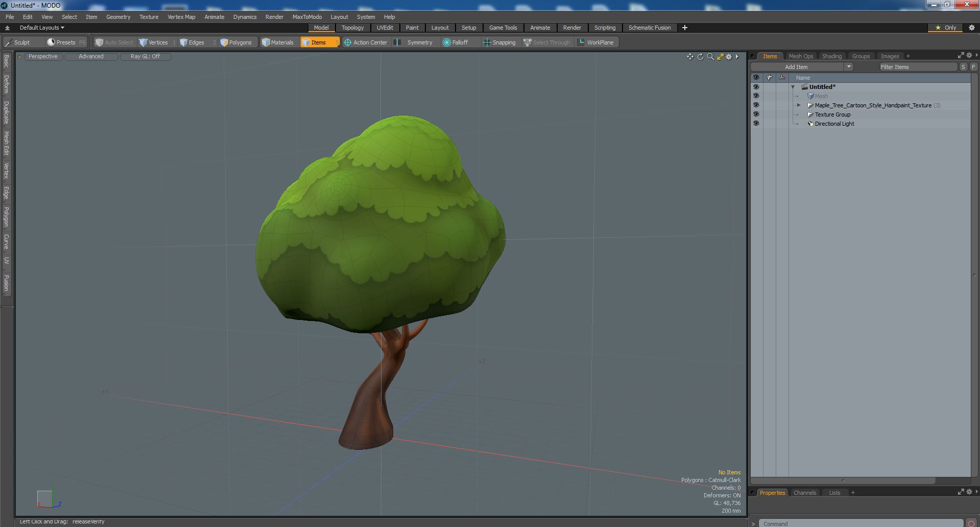Click the F filter button
This screenshot has width=980, height=527.
(973, 67)
